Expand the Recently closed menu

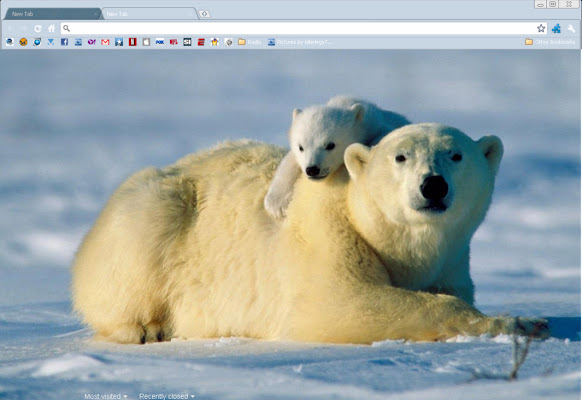pyautogui.click(x=167, y=396)
